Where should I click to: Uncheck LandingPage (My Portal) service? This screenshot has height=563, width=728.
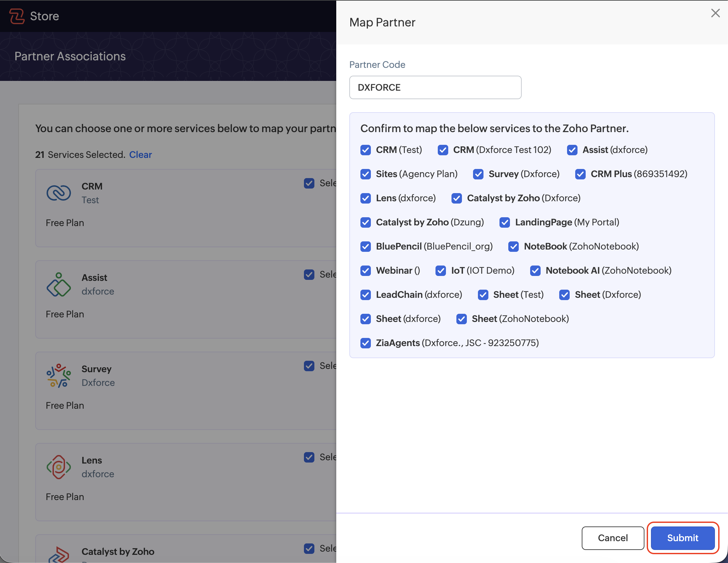(505, 222)
